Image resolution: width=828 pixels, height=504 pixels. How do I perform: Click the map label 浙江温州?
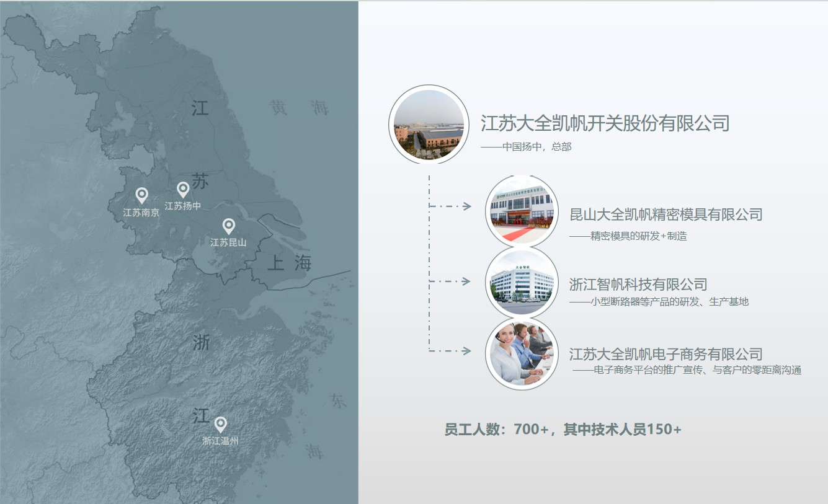(x=220, y=441)
